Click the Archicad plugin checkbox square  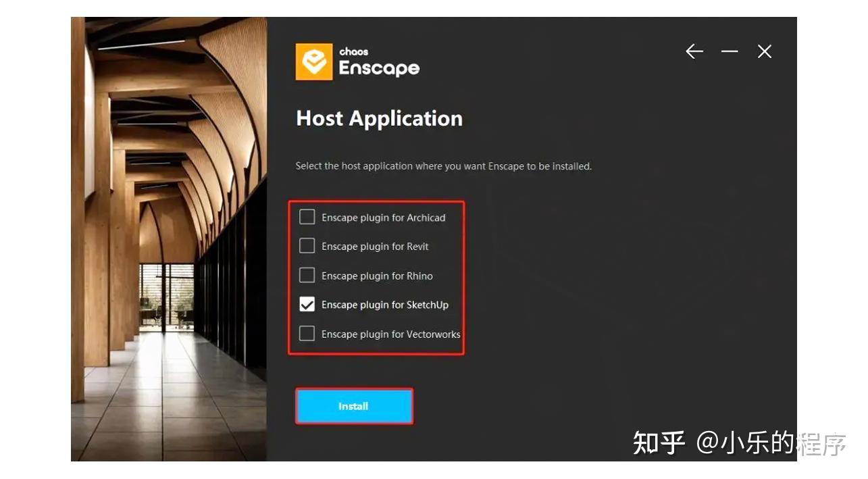click(307, 217)
